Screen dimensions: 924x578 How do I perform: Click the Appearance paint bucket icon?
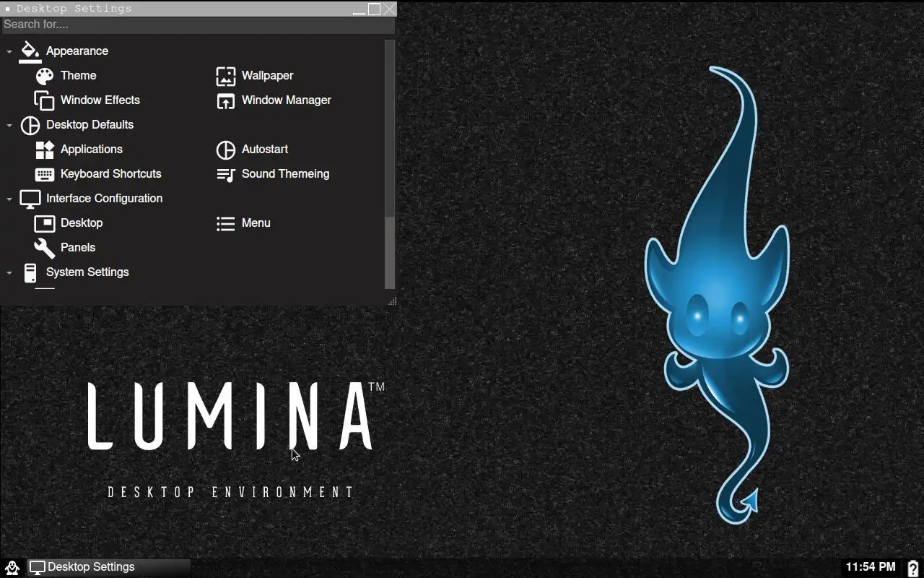pyautogui.click(x=30, y=51)
